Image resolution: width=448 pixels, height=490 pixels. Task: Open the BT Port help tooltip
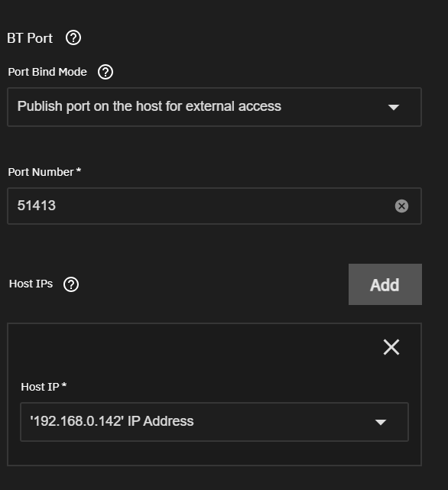73,37
